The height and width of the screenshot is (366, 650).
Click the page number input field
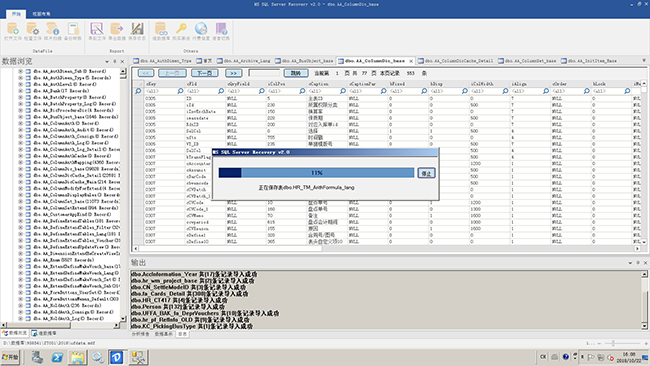click(264, 73)
